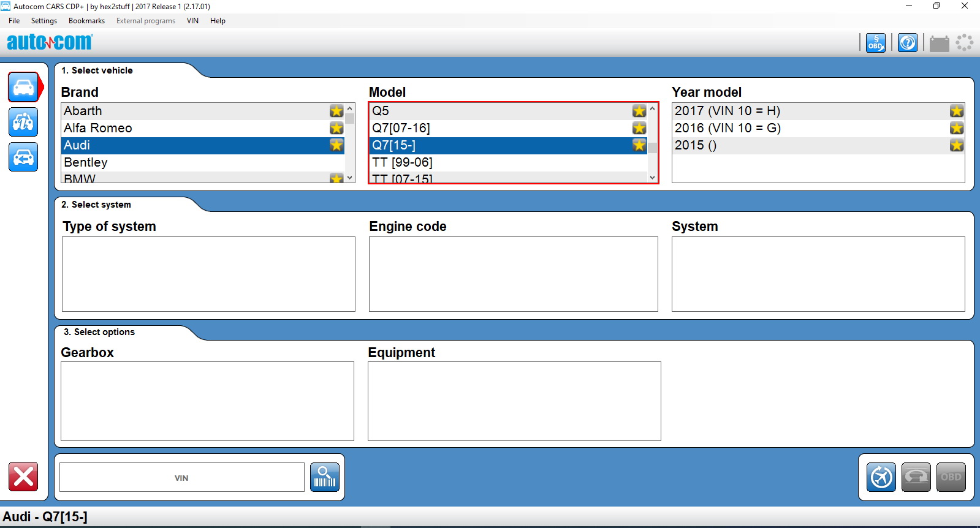Click the grayed OBD button at bottom right

[x=951, y=477]
